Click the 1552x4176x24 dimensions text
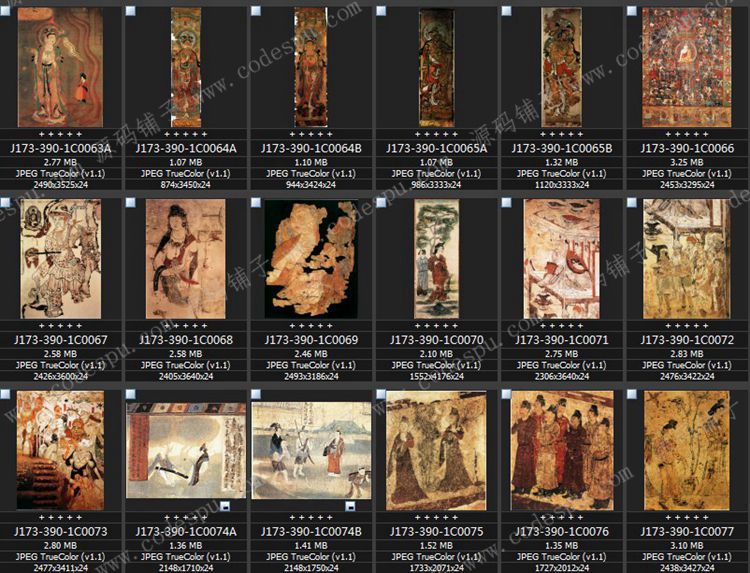Viewport: 750px width, 573px height. tap(436, 376)
